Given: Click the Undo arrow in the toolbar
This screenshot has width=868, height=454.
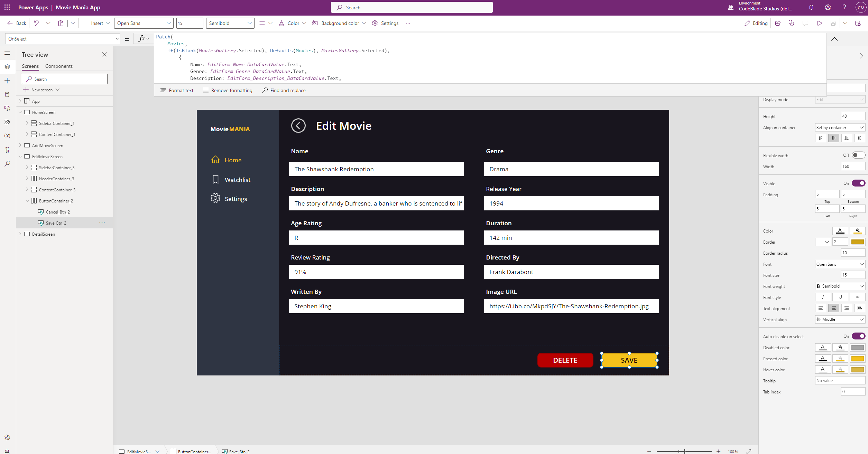Looking at the screenshot, I should pyautogui.click(x=36, y=23).
